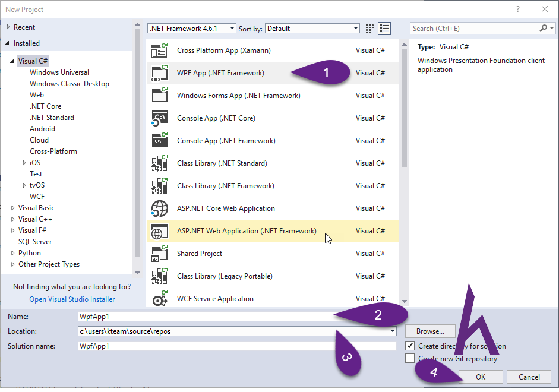
Task: Click the template list scrollbar thumb
Action: point(404,108)
